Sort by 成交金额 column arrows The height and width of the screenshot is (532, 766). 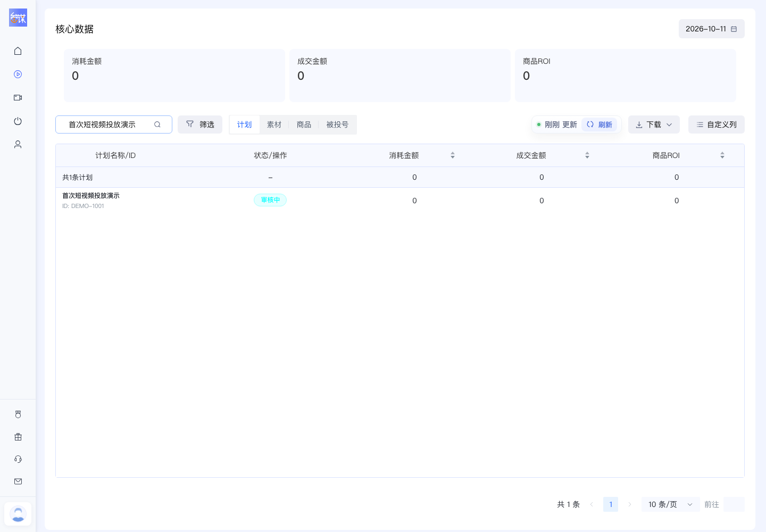click(587, 155)
